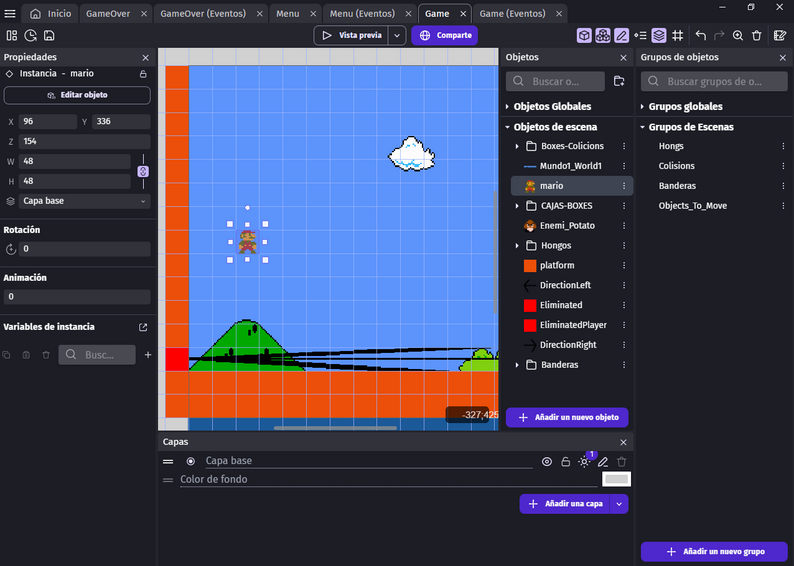Open scene properties edit icon

[x=780, y=35]
